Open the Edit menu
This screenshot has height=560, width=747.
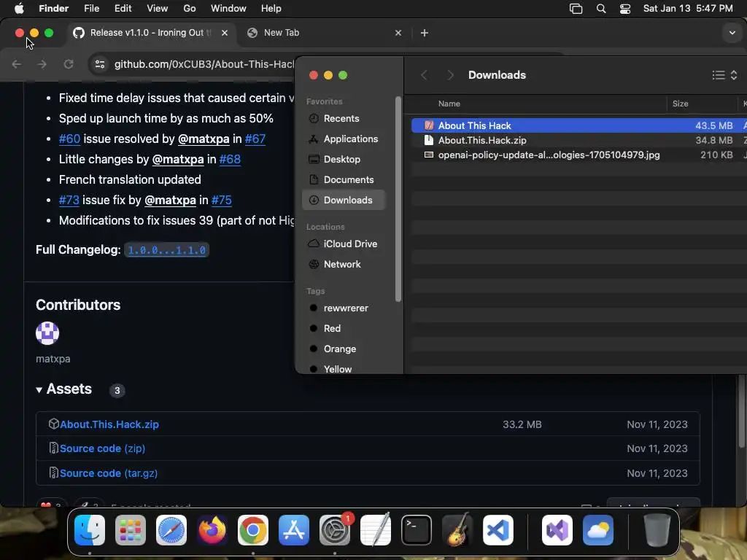pyautogui.click(x=123, y=9)
